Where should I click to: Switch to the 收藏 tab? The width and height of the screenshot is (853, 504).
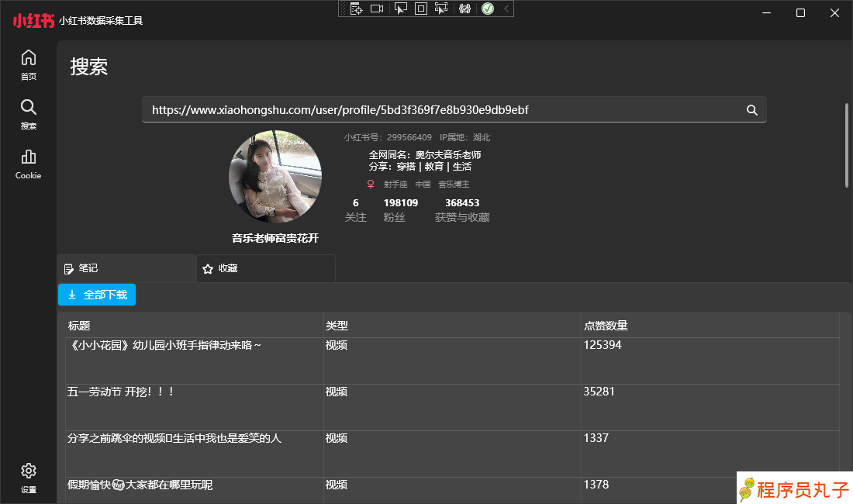coord(265,268)
